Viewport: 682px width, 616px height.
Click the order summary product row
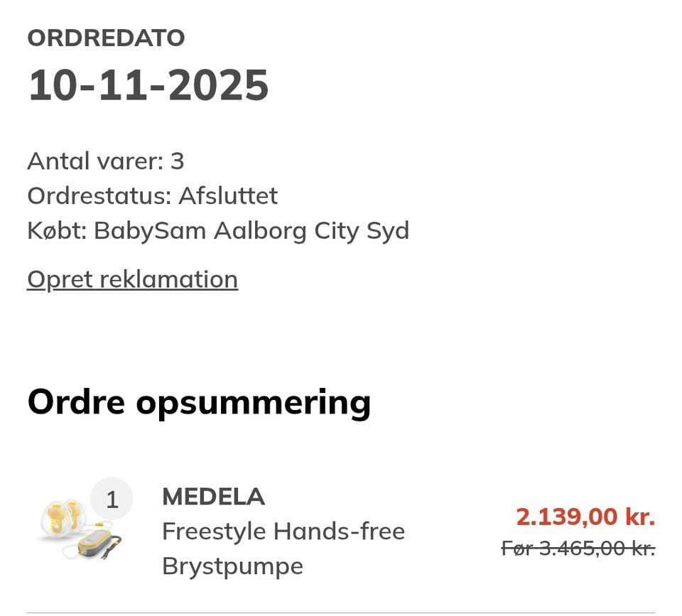341,529
